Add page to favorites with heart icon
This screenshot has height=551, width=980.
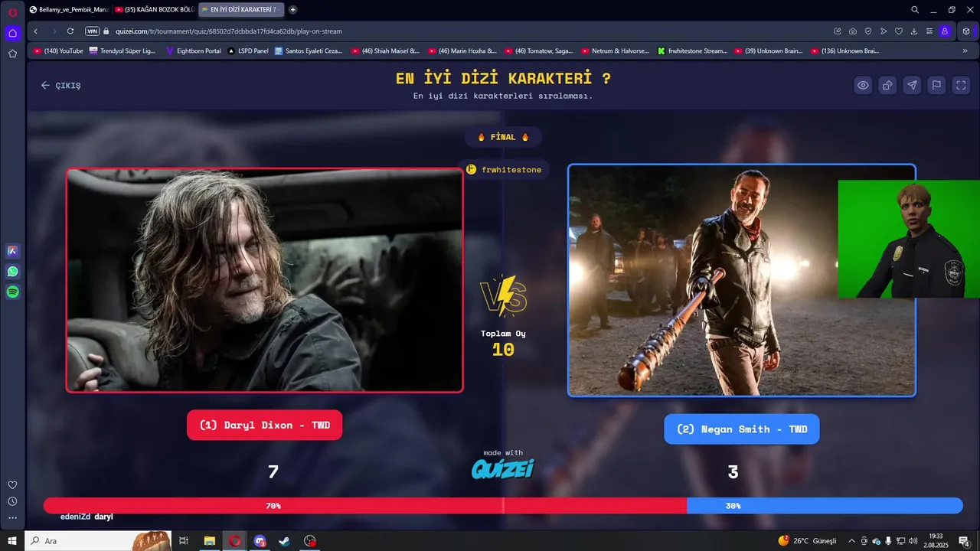[899, 31]
